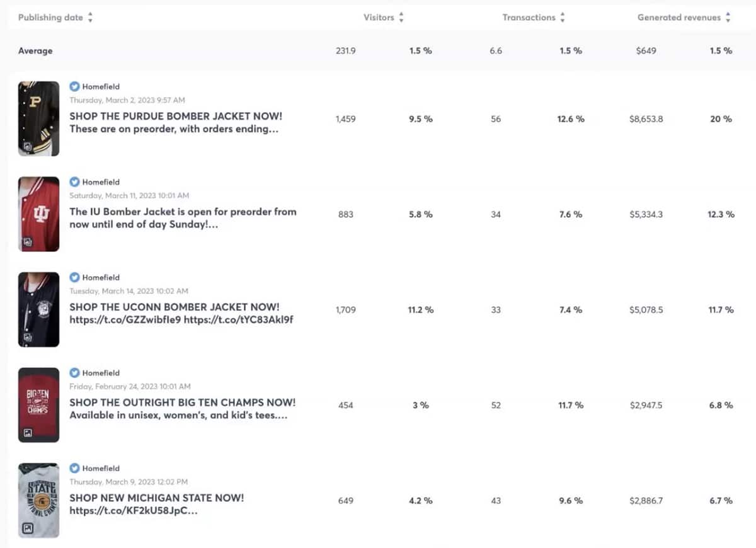Open the UCONN Bomber Jacket thumbnail
Image resolution: width=756 pixels, height=548 pixels.
pyautogui.click(x=38, y=309)
